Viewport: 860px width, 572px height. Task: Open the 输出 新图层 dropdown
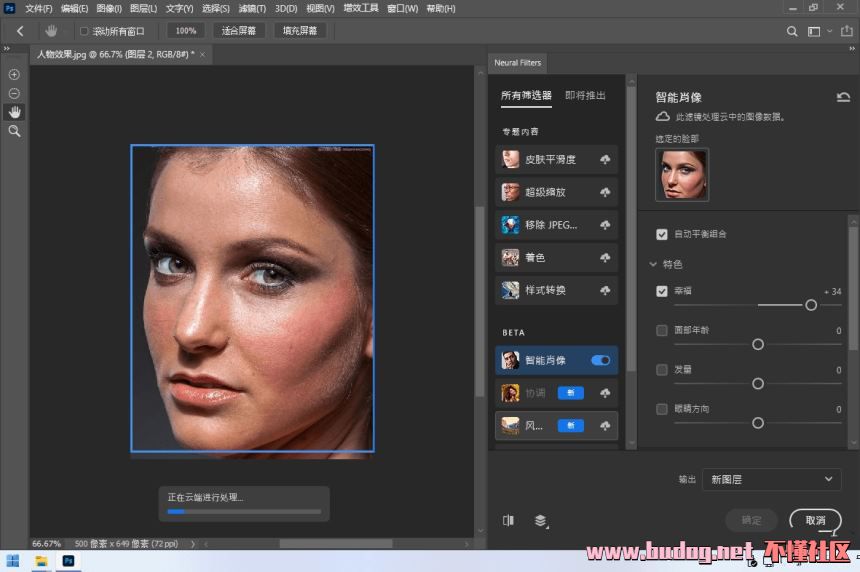tap(771, 479)
